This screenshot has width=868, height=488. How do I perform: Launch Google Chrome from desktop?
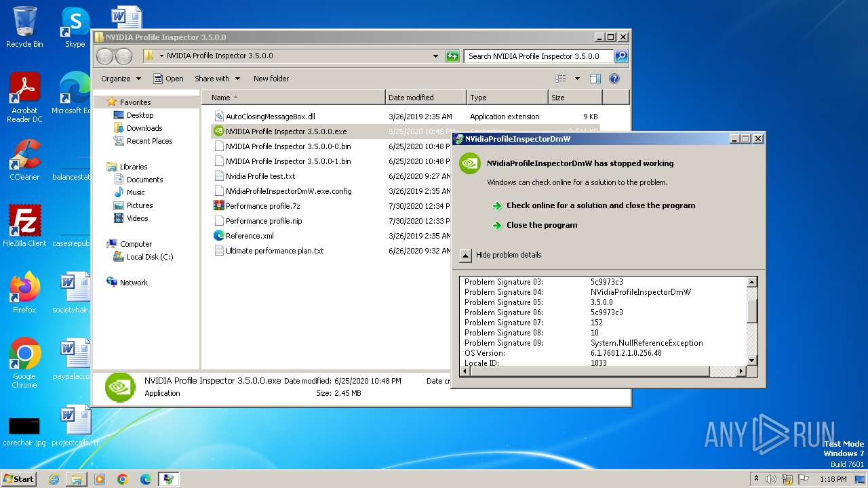point(24,363)
